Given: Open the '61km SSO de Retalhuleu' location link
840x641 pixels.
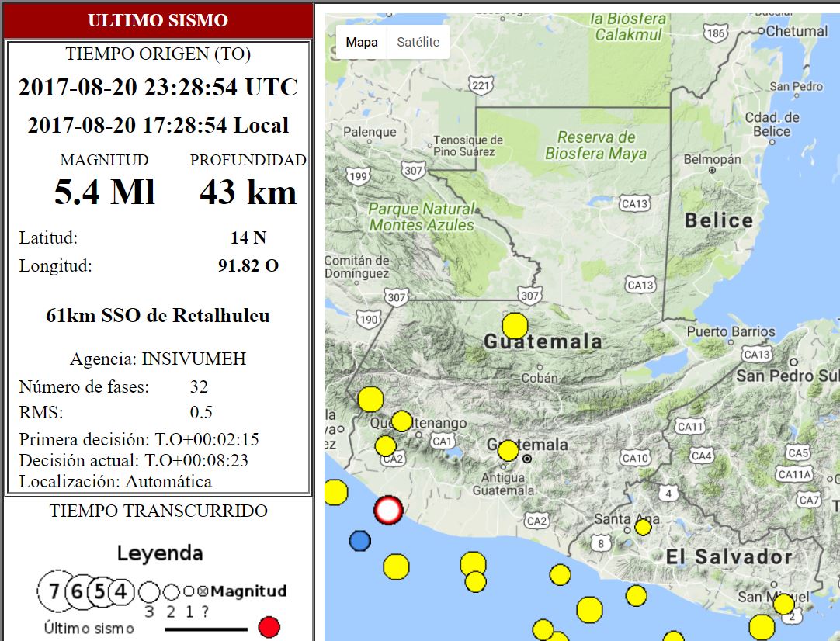Looking at the screenshot, I should point(158,316).
